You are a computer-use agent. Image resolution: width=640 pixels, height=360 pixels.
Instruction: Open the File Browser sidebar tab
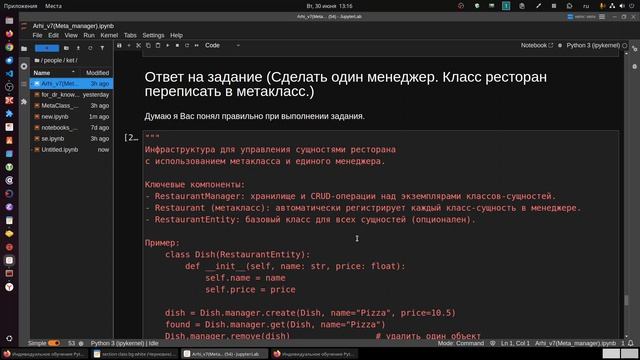(24, 49)
